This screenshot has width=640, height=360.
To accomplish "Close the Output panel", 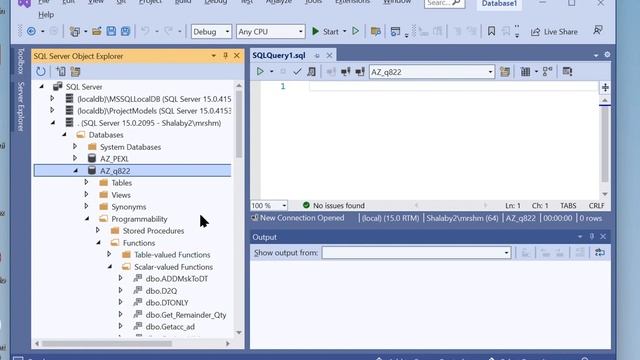I will coord(603,237).
